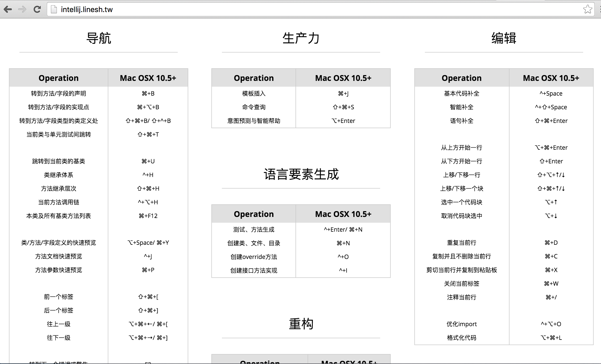Click the ⌘+F12 shortcut cell
601x364 pixels.
point(148,216)
